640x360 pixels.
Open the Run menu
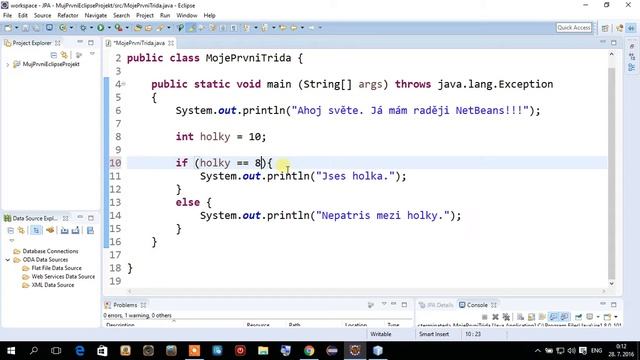click(165, 16)
